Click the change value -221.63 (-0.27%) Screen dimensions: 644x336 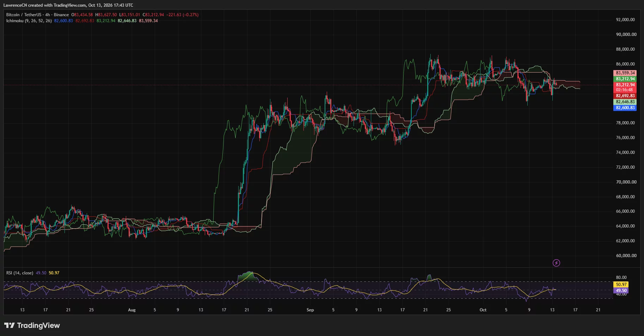(x=183, y=15)
